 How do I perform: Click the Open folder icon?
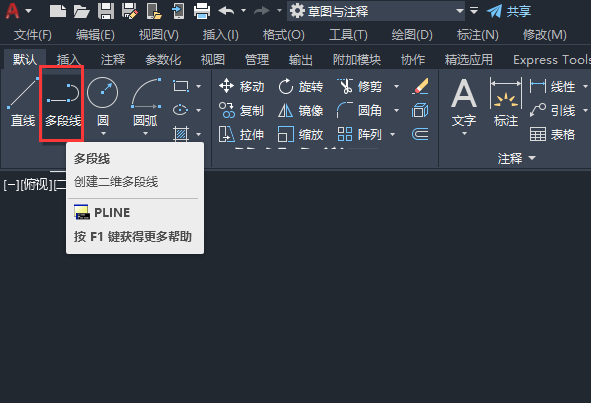coord(81,11)
